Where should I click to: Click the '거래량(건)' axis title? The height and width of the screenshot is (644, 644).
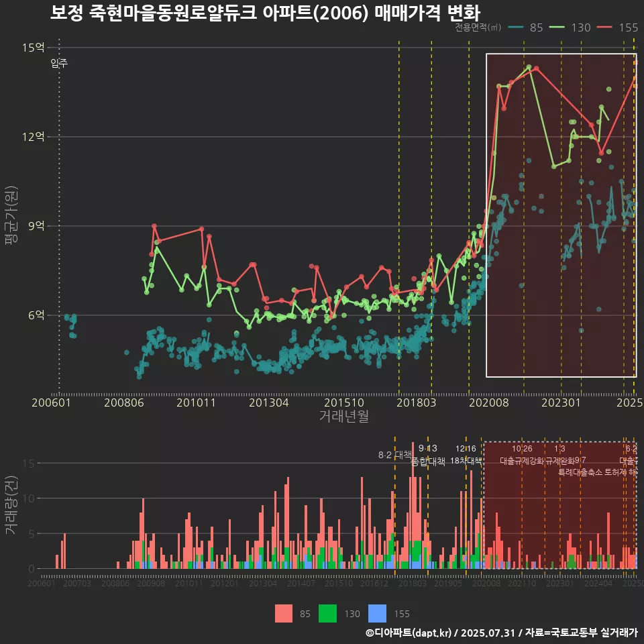pos(11,505)
